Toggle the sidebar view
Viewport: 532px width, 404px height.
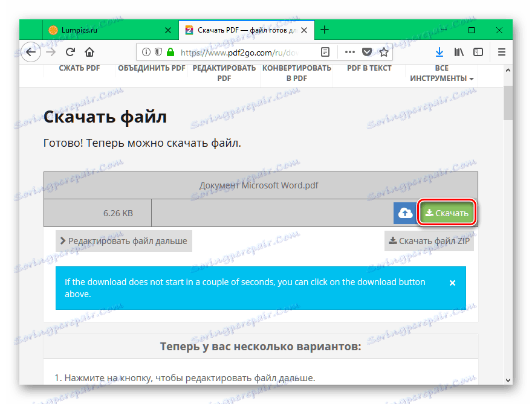[x=478, y=52]
